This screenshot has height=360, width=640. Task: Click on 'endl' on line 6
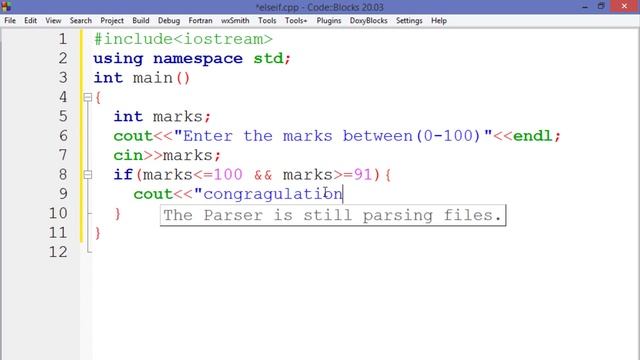coord(532,136)
